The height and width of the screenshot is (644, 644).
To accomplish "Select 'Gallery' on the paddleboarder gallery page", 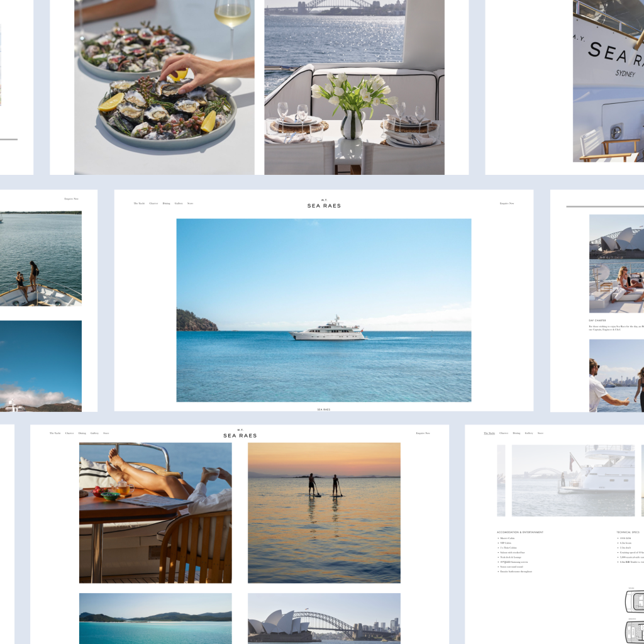I will point(94,433).
